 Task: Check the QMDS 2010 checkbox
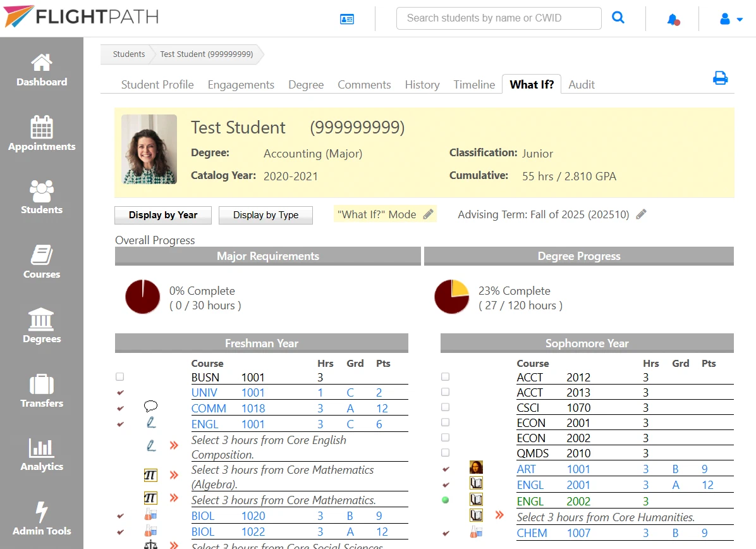446,452
